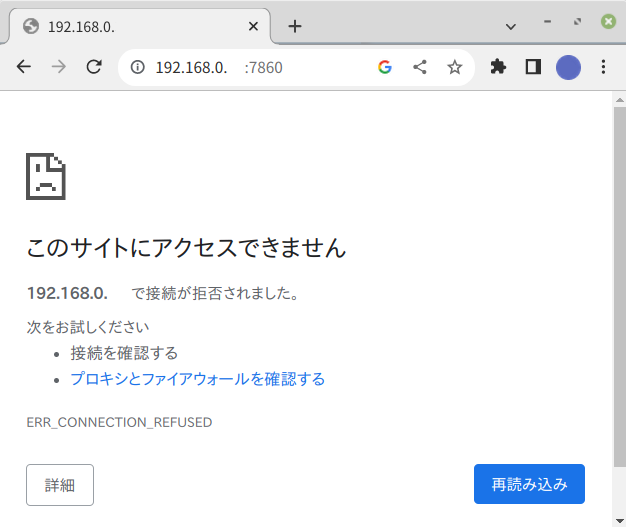Click the scrollbar up arrow
The image size is (626, 527).
click(x=620, y=100)
